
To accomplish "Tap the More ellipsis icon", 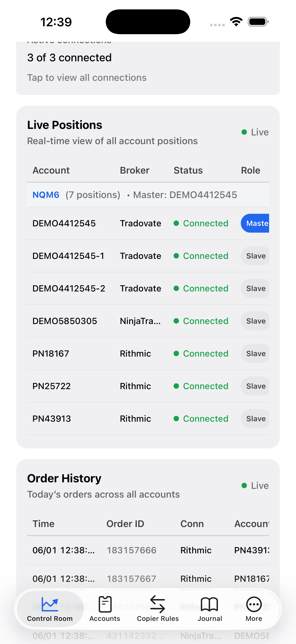I will tap(254, 604).
